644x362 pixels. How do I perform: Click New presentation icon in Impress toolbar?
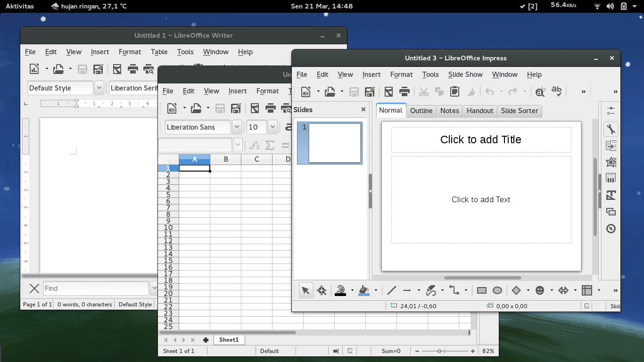tap(306, 91)
